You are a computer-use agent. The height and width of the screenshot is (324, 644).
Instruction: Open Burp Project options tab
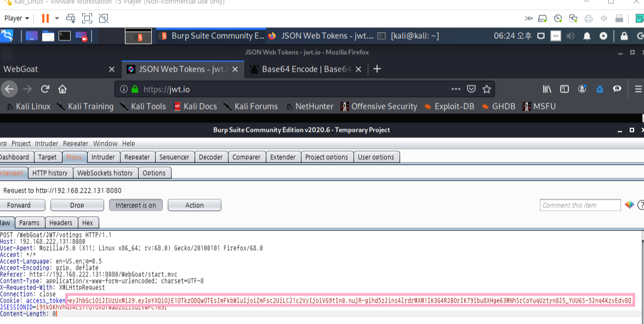coord(327,157)
